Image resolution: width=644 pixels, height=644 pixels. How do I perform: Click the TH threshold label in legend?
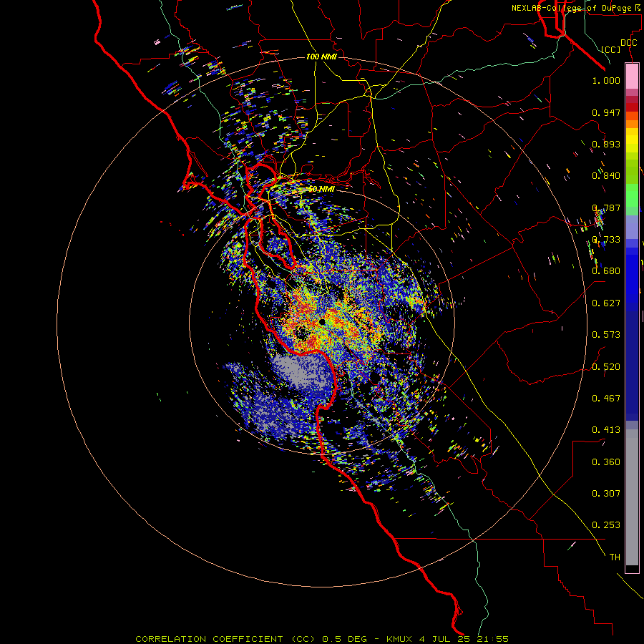click(x=615, y=557)
